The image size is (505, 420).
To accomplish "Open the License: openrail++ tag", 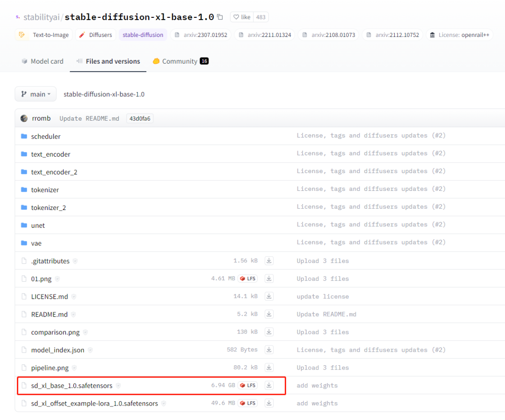I will (x=459, y=35).
